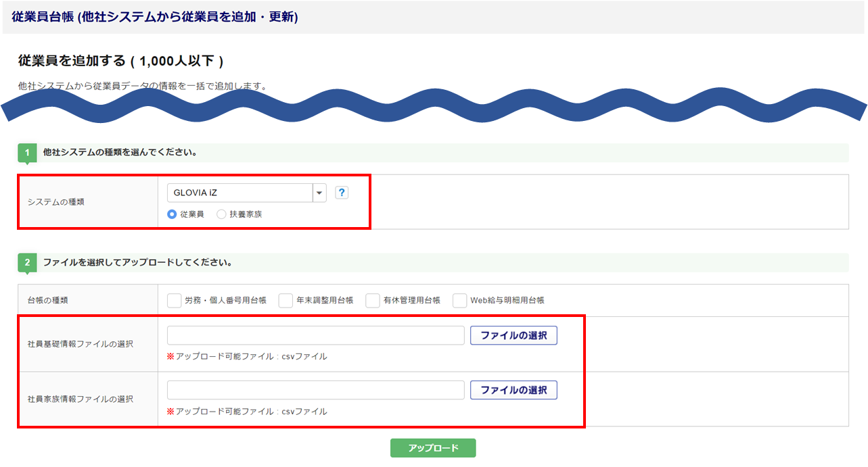Image resolution: width=868 pixels, height=467 pixels.
Task: Hit the green アップロード button
Action: pyautogui.click(x=433, y=448)
